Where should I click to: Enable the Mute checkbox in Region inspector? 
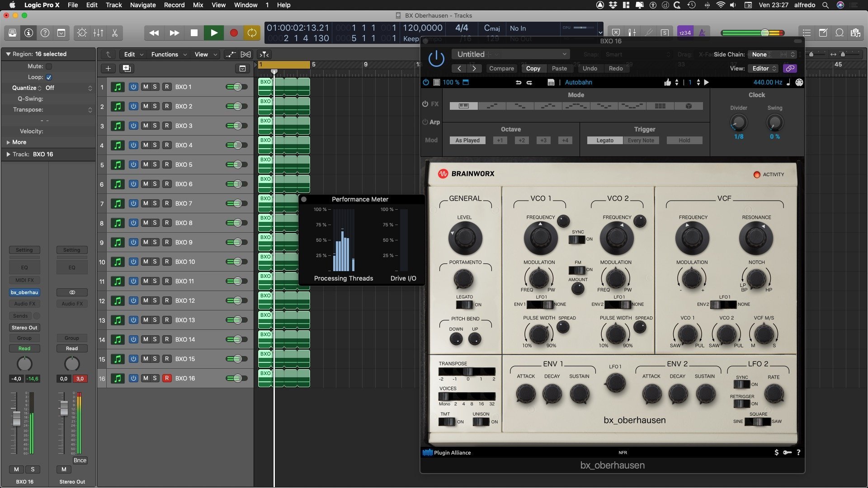[x=49, y=66]
